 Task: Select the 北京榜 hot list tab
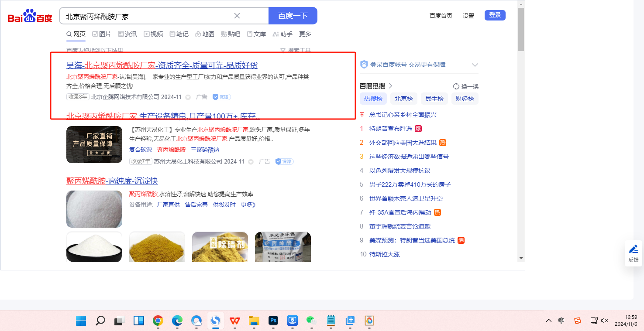pyautogui.click(x=403, y=99)
